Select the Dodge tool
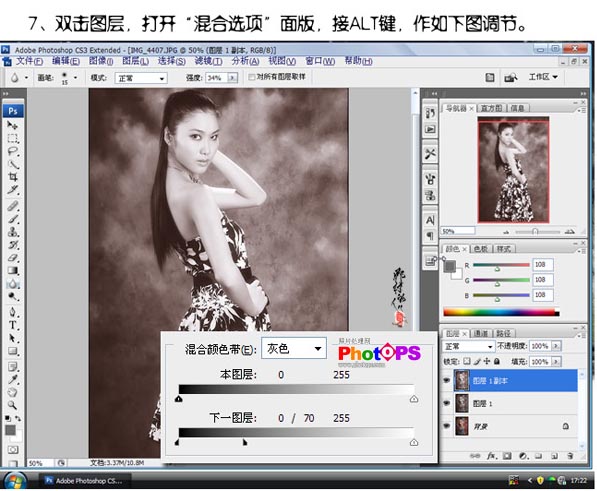This screenshot has height=491, width=597. [x=13, y=297]
